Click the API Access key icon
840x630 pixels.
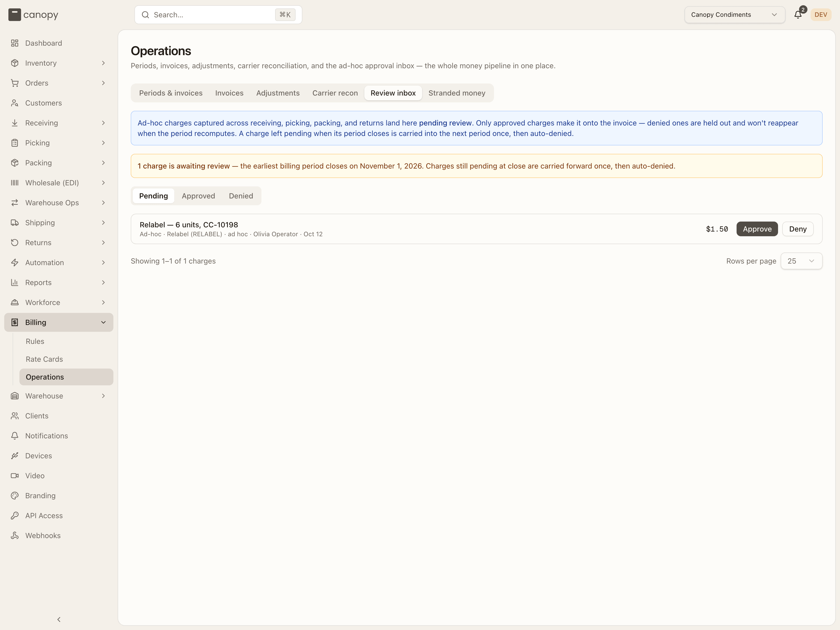coord(15,516)
